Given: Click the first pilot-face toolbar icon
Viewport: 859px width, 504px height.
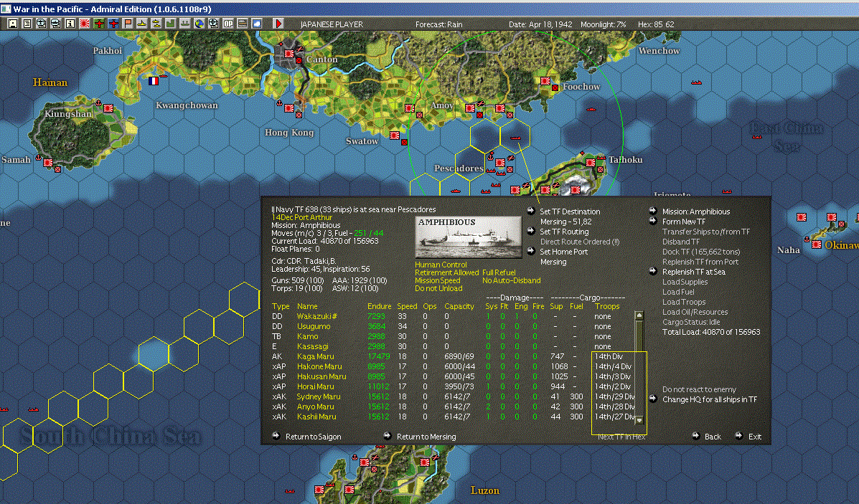Looking at the screenshot, I should point(41,24).
